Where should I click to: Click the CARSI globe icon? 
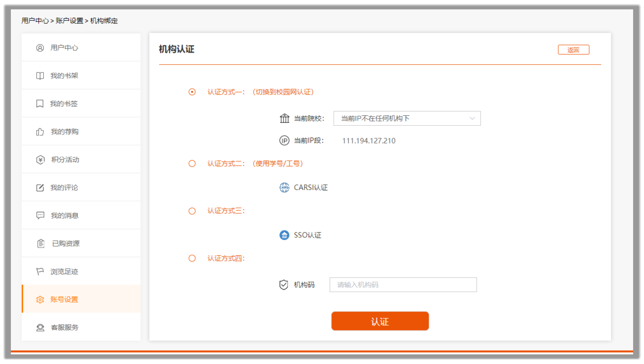pos(284,188)
